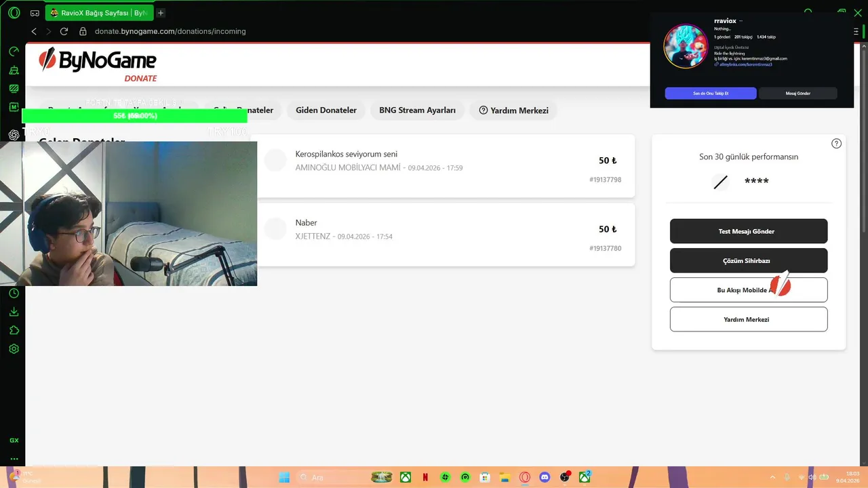Image resolution: width=868 pixels, height=488 pixels.
Task: Open a new browser tab
Action: point(161,13)
